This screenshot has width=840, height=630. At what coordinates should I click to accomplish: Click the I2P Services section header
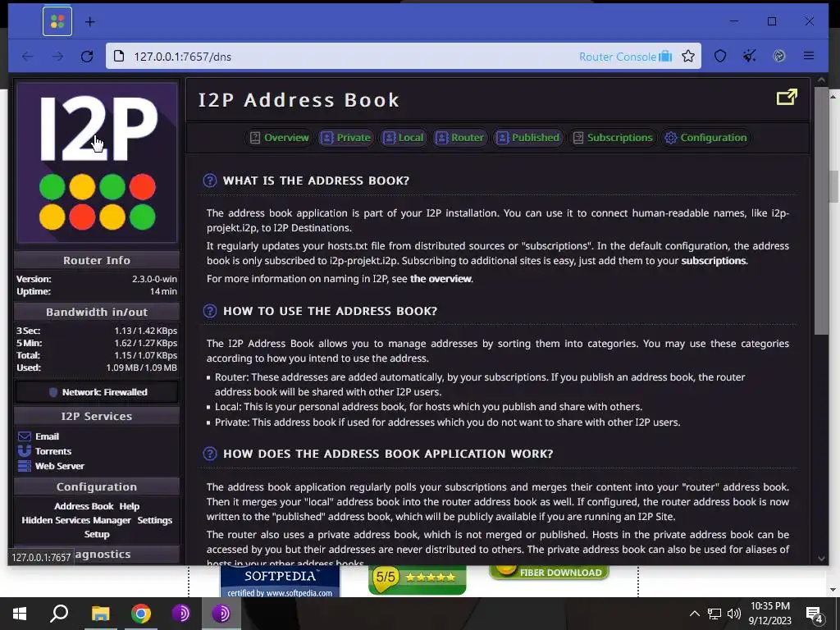(97, 416)
